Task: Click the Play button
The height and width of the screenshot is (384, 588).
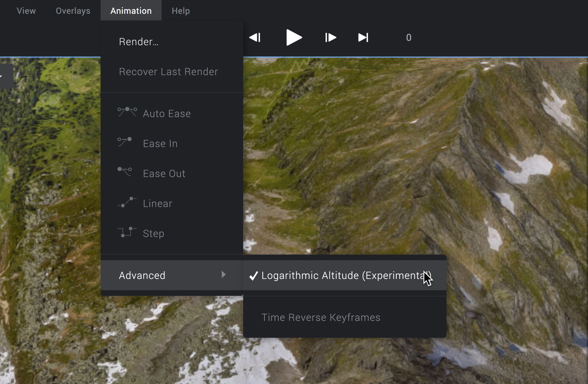Action: (294, 38)
